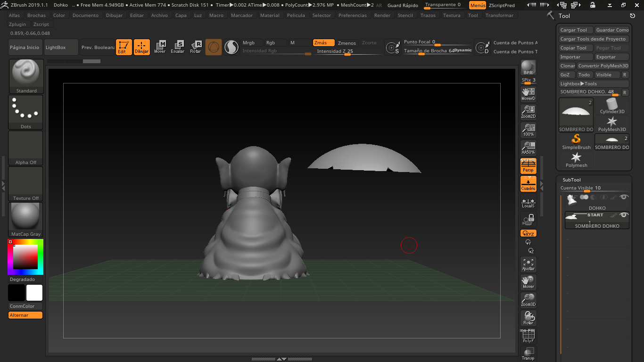Screen dimensions: 644x362
Task: Open the Standard brush picker
Action: 26,76
